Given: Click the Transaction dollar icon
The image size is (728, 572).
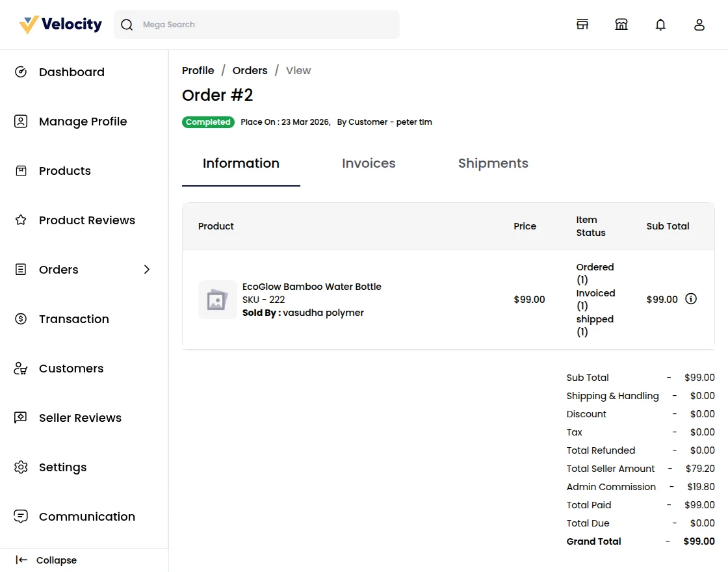Looking at the screenshot, I should point(21,319).
